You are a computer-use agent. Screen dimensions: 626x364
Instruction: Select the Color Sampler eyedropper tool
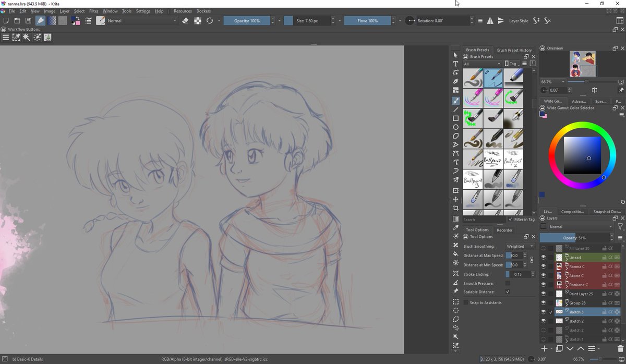point(455,227)
